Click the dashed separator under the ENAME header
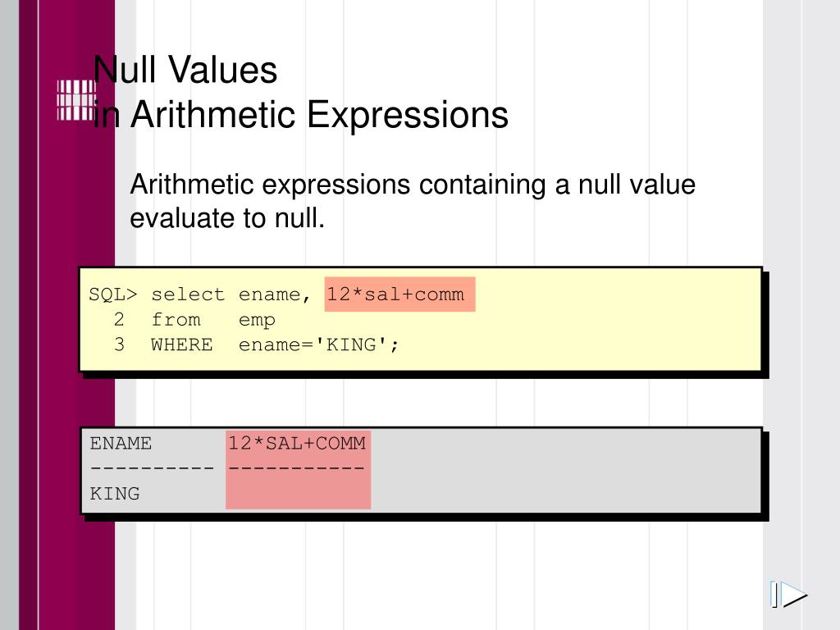Image resolution: width=840 pixels, height=630 pixels. tap(152, 468)
